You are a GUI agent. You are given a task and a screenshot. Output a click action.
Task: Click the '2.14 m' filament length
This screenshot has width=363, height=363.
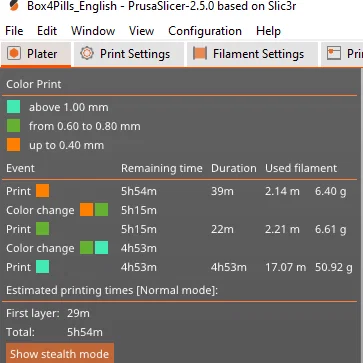pyautogui.click(x=282, y=191)
